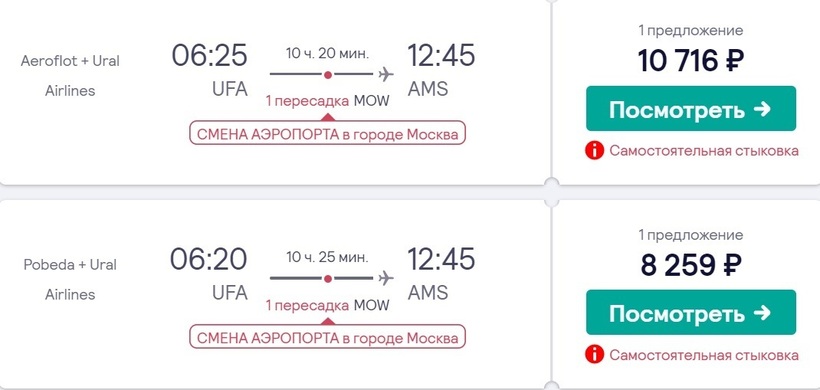Click the 8 259 ₽ price
The height and width of the screenshot is (390, 820).
click(x=691, y=265)
